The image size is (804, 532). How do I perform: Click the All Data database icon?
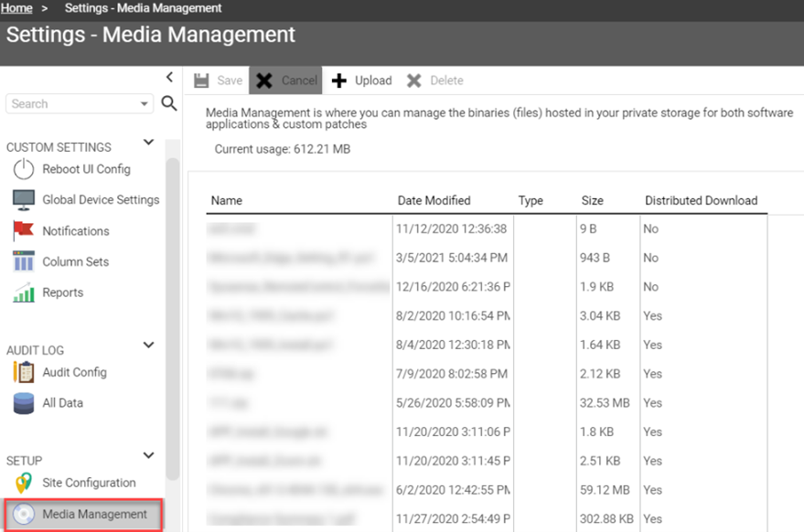click(24, 403)
